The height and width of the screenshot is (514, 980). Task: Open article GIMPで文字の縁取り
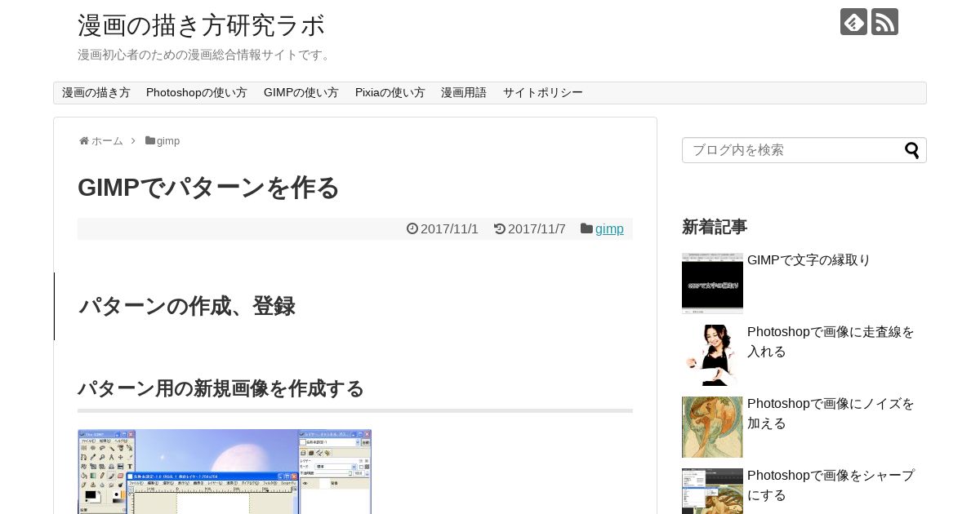tap(809, 260)
